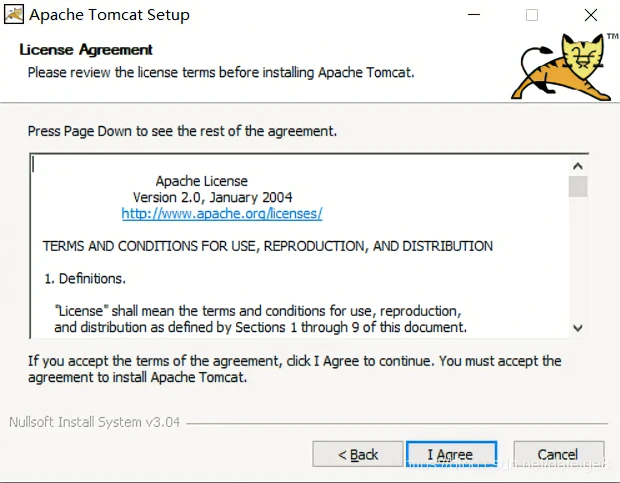Click the "License Agreement" header title

[86, 50]
